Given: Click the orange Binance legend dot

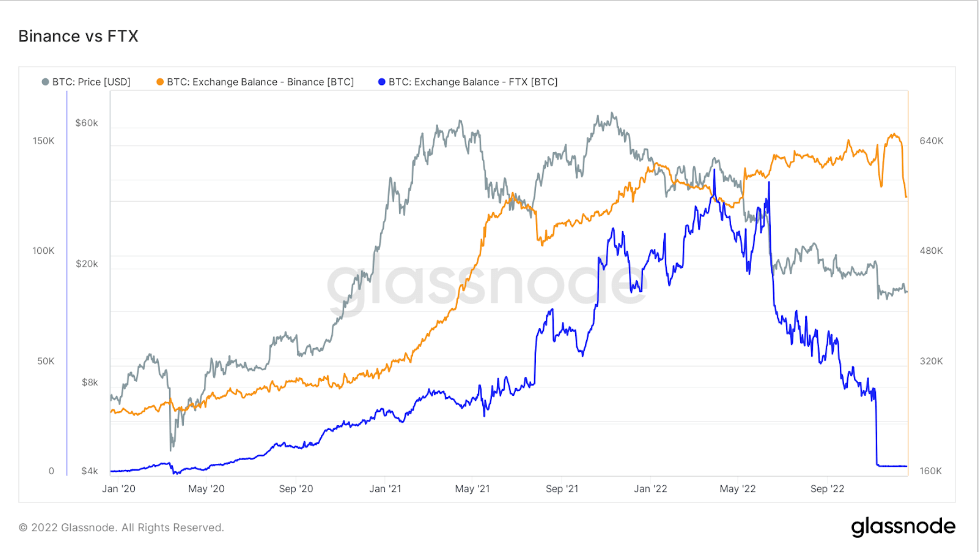Looking at the screenshot, I should pos(161,81).
